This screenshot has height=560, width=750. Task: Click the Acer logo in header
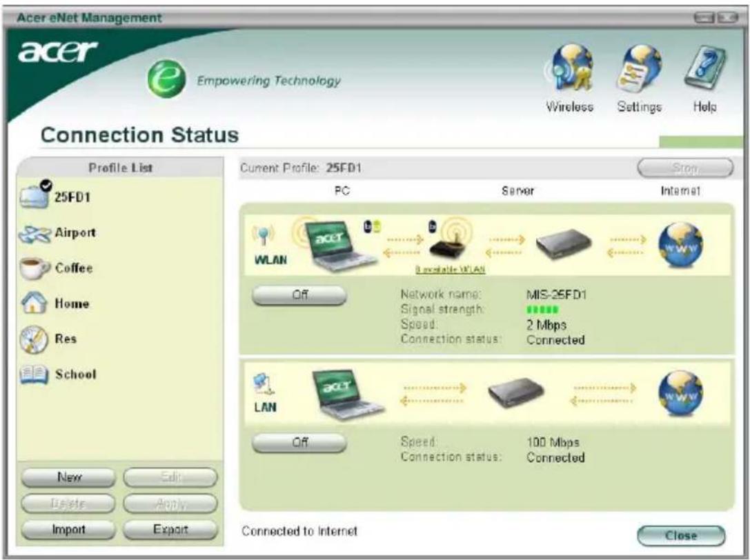coord(57,51)
